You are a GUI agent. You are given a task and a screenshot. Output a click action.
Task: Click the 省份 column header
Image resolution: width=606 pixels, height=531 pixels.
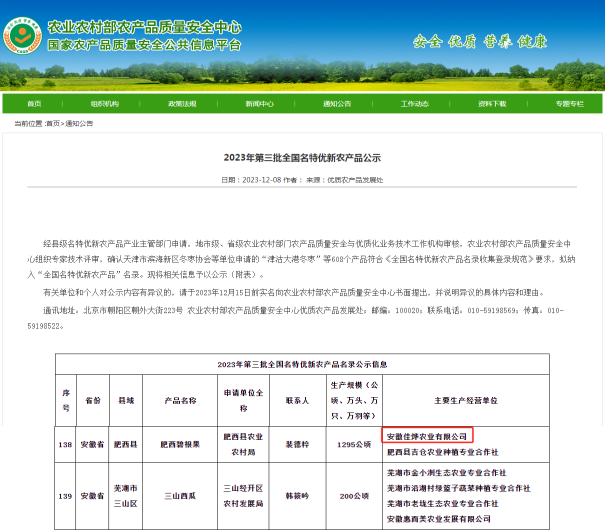click(x=93, y=400)
